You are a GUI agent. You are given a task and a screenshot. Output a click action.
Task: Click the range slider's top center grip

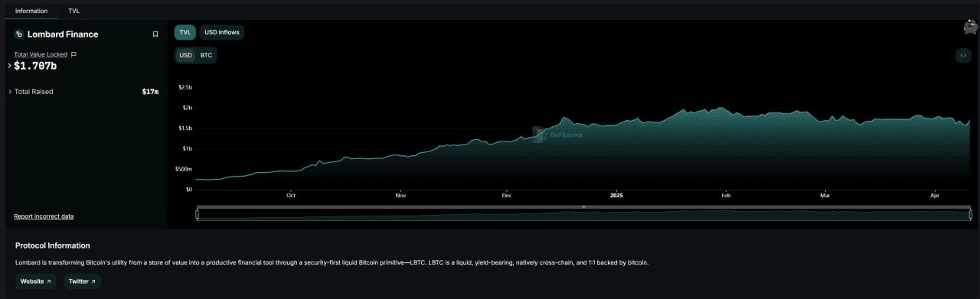583,206
